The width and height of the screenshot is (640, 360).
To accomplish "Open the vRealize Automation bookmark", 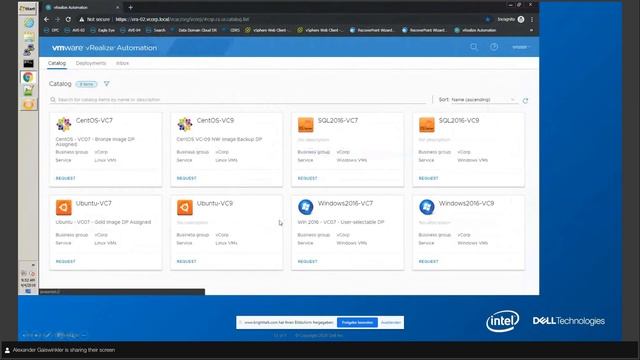I will pyautogui.click(x=475, y=30).
